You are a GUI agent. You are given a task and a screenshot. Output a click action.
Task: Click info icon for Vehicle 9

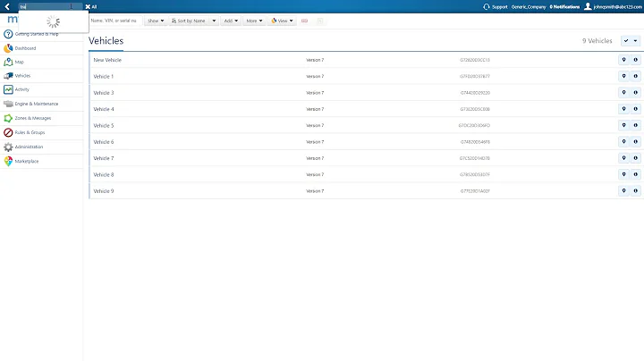[x=635, y=191]
